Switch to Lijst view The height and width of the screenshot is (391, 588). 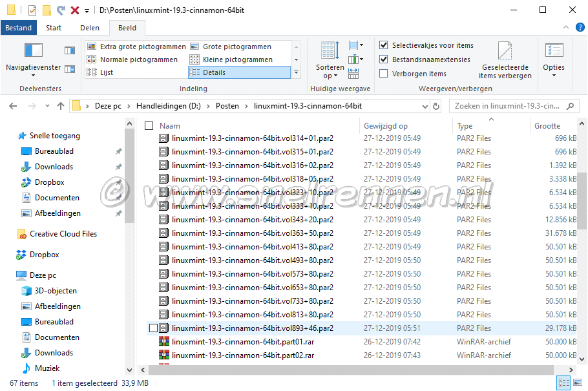pyautogui.click(x=100, y=72)
